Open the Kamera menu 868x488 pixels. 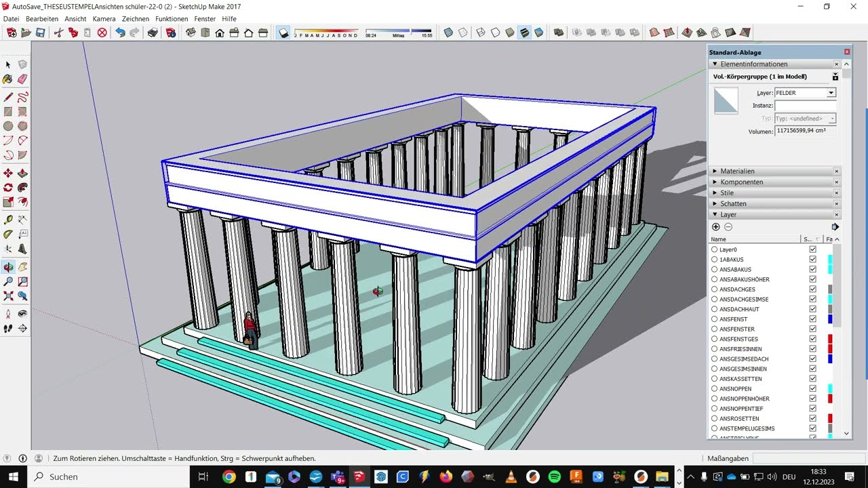(x=104, y=19)
